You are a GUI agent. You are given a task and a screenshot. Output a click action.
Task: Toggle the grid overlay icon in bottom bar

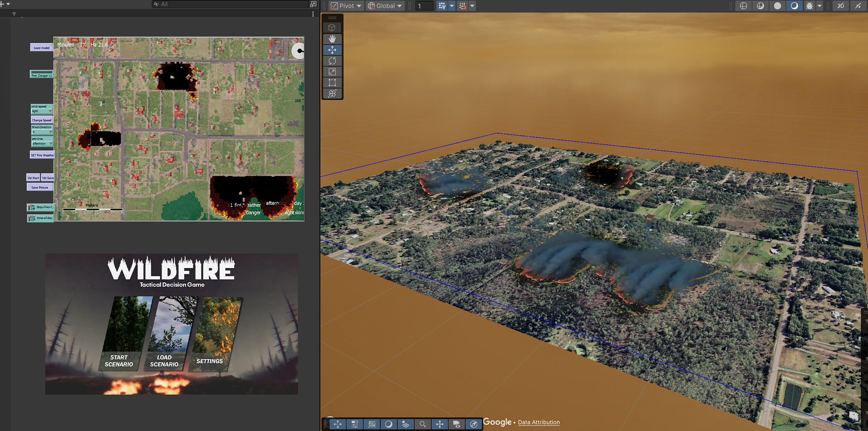click(x=372, y=424)
